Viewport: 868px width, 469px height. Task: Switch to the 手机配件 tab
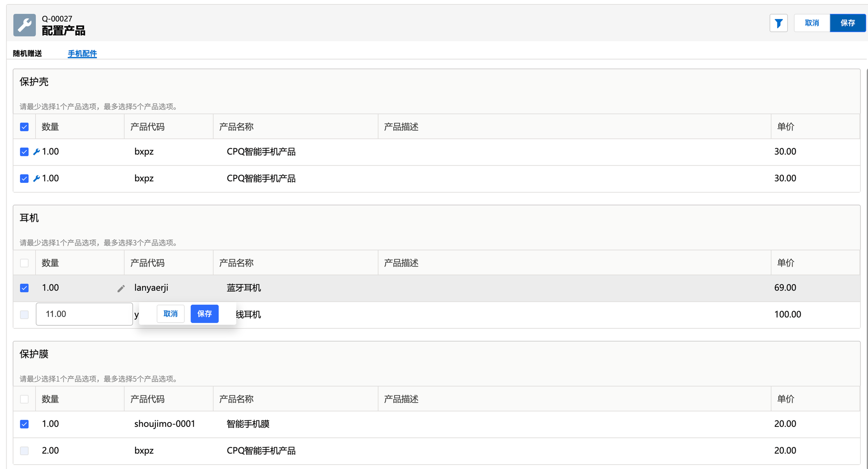coord(82,53)
